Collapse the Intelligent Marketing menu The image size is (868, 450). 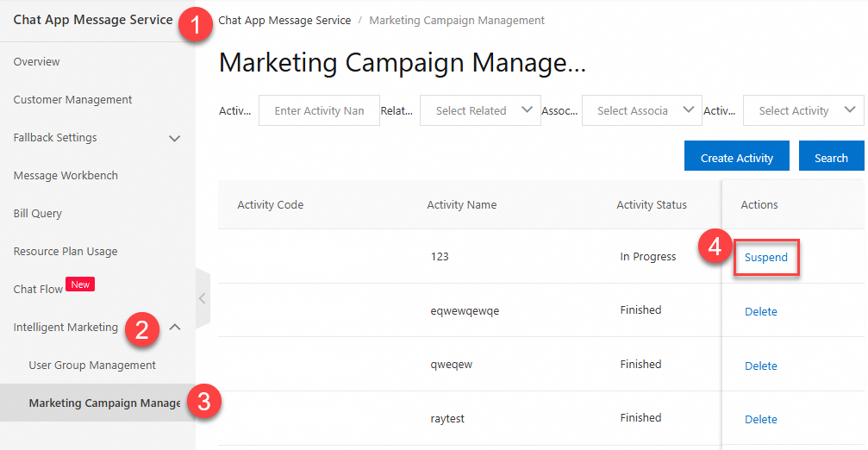coord(174,328)
